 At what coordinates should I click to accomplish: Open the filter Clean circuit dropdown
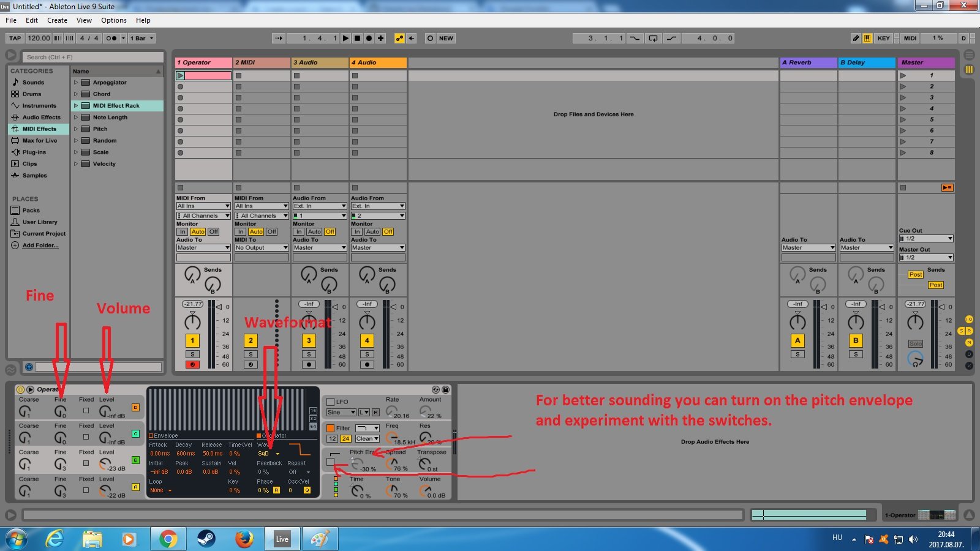coord(367,438)
